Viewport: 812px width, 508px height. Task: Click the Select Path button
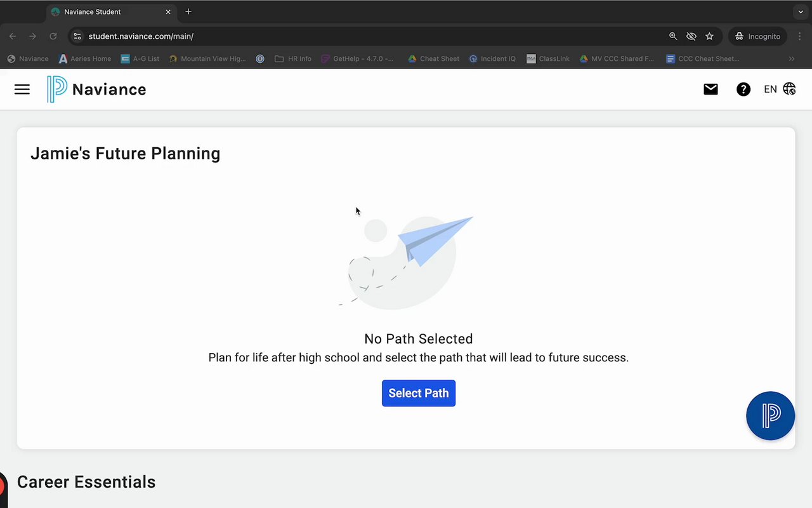[x=418, y=393]
